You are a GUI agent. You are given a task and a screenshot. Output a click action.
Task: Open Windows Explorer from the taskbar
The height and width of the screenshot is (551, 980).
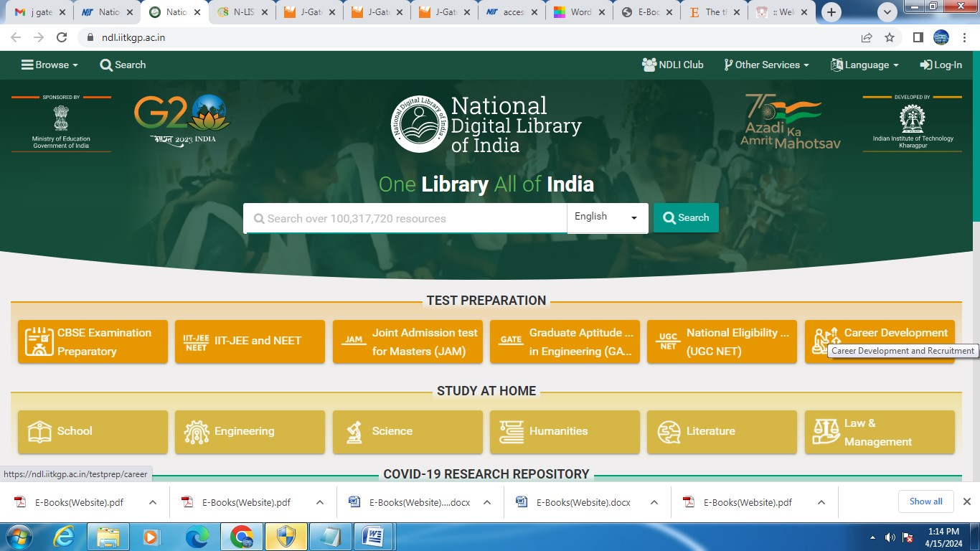[x=108, y=537]
